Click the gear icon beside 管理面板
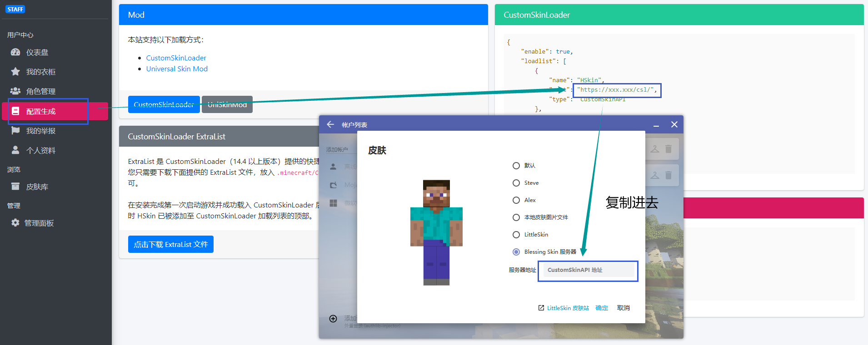 [15, 222]
